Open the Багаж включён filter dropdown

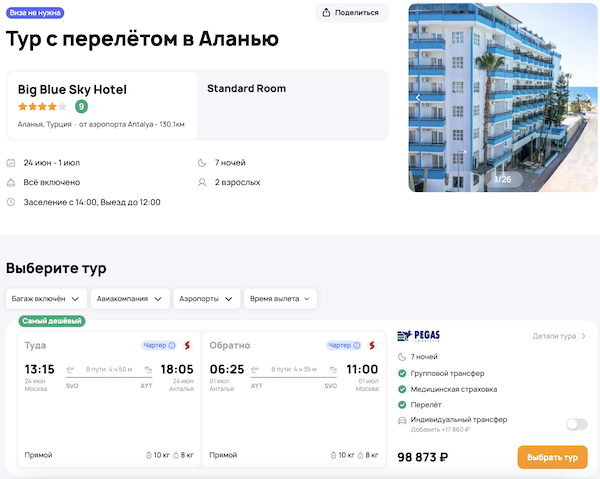coord(45,298)
